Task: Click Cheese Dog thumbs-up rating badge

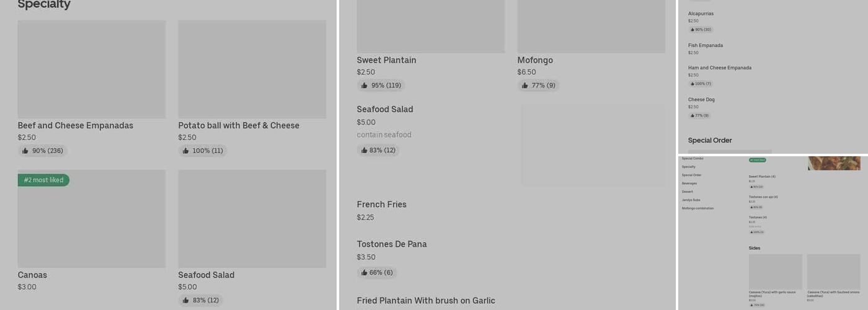Action: [699, 115]
